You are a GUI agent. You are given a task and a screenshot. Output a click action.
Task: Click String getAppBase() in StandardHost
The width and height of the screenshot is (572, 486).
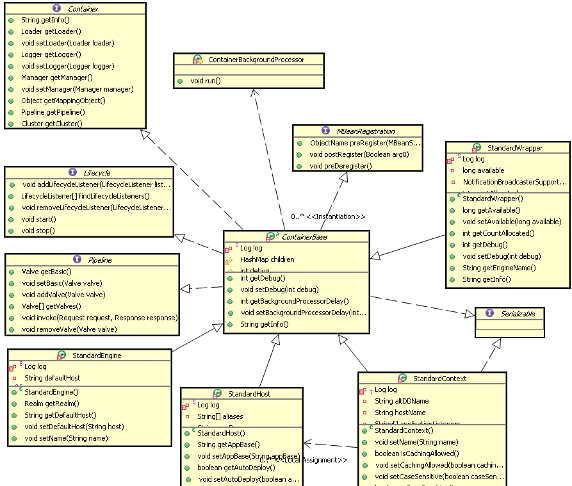[x=229, y=444]
